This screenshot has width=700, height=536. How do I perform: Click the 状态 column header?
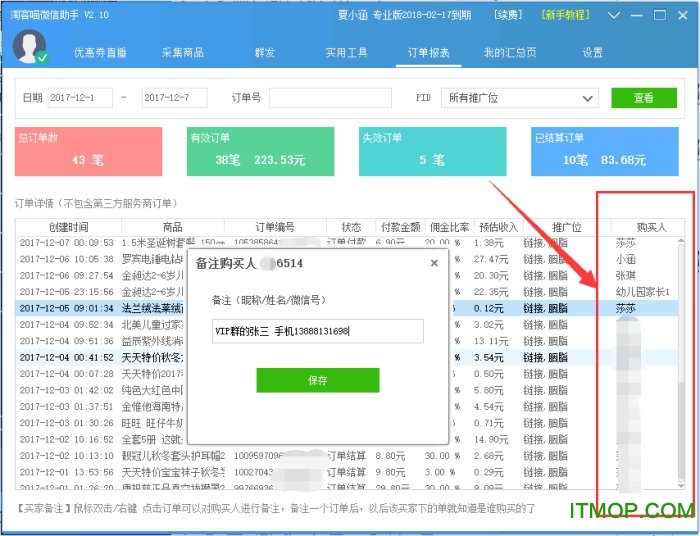pos(351,227)
